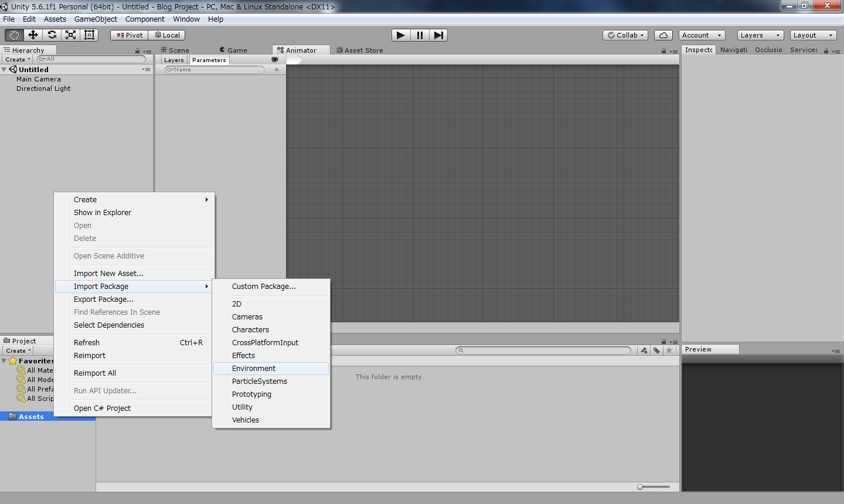Open the Preview panel options menu
Image resolution: width=844 pixels, height=504 pixels.
(x=836, y=350)
